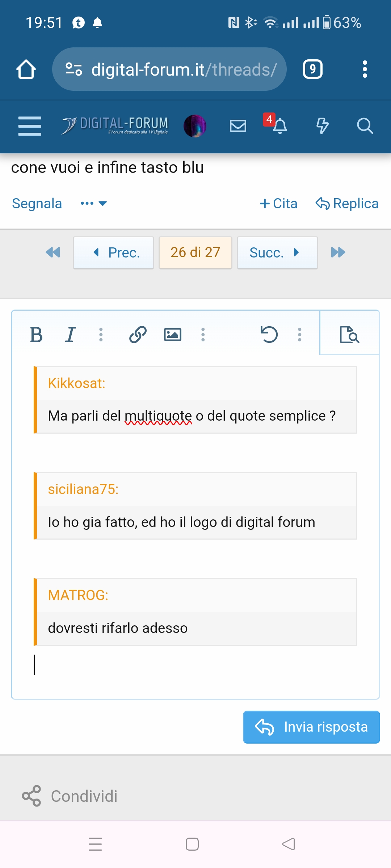Open site settings icon in address bar
This screenshot has width=391, height=868.
pyautogui.click(x=73, y=69)
